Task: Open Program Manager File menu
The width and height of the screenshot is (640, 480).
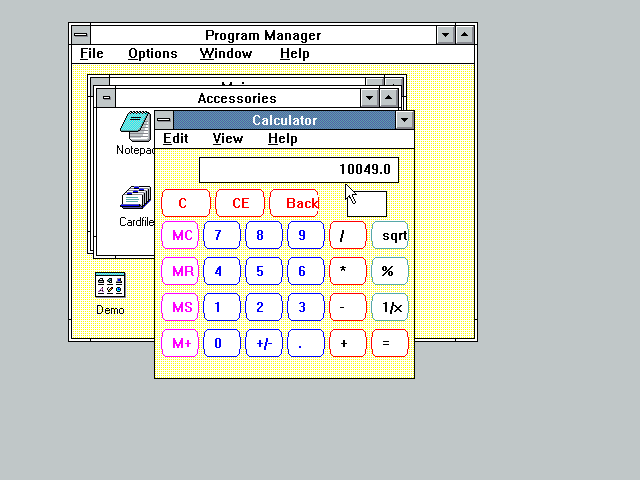Action: pyautogui.click(x=91, y=53)
